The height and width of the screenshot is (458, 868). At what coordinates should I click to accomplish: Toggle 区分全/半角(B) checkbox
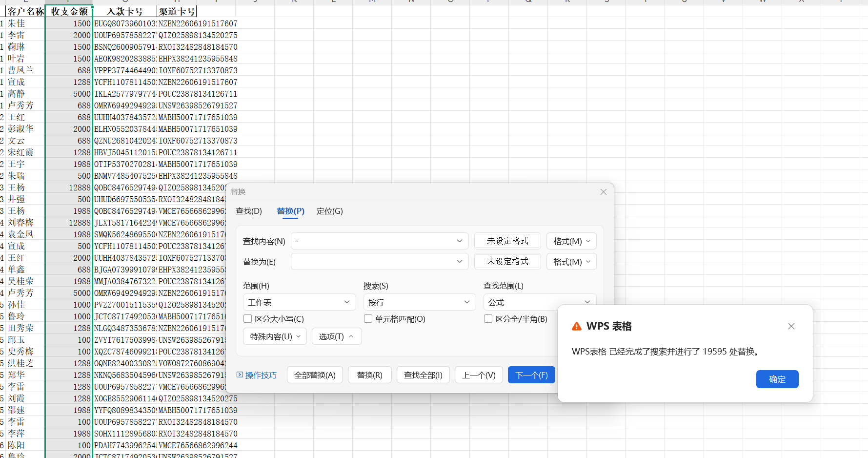click(488, 319)
